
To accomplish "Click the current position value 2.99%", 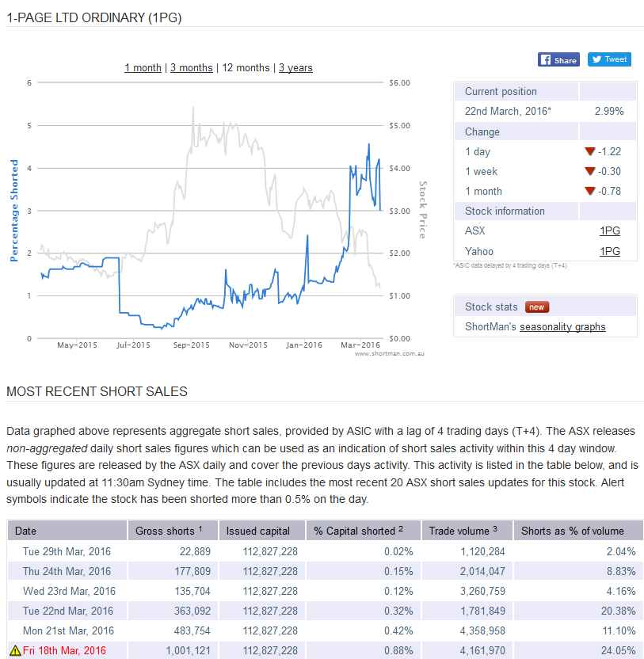I will pos(608,111).
